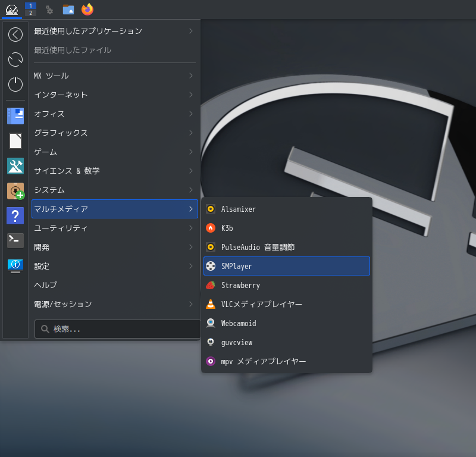Launch guvcview from its label
Image resolution: width=476 pixels, height=457 pixels.
click(236, 343)
